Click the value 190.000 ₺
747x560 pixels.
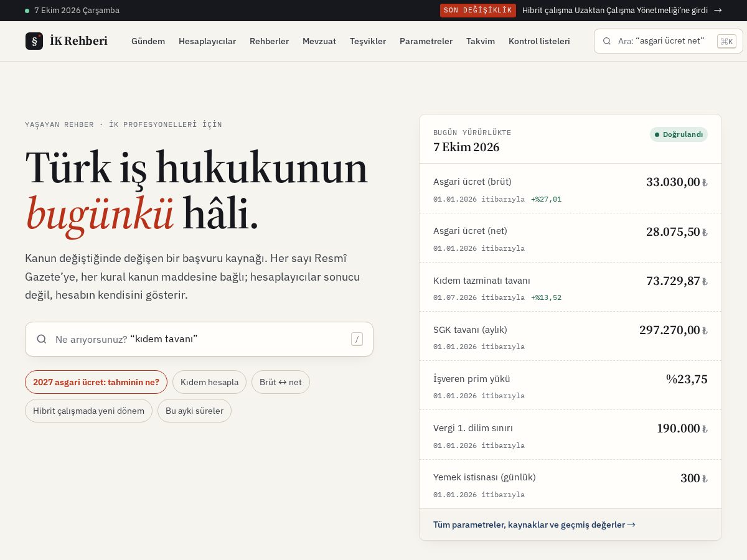[x=682, y=429]
